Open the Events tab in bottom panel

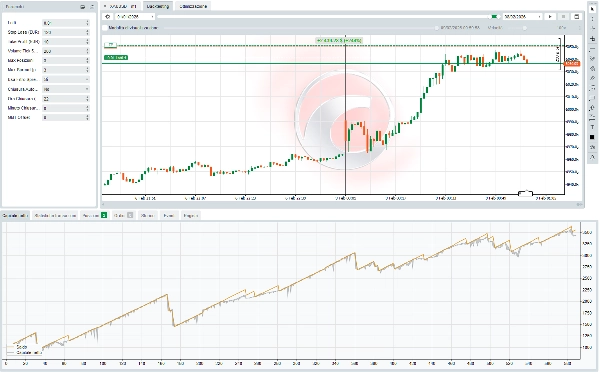coord(169,215)
